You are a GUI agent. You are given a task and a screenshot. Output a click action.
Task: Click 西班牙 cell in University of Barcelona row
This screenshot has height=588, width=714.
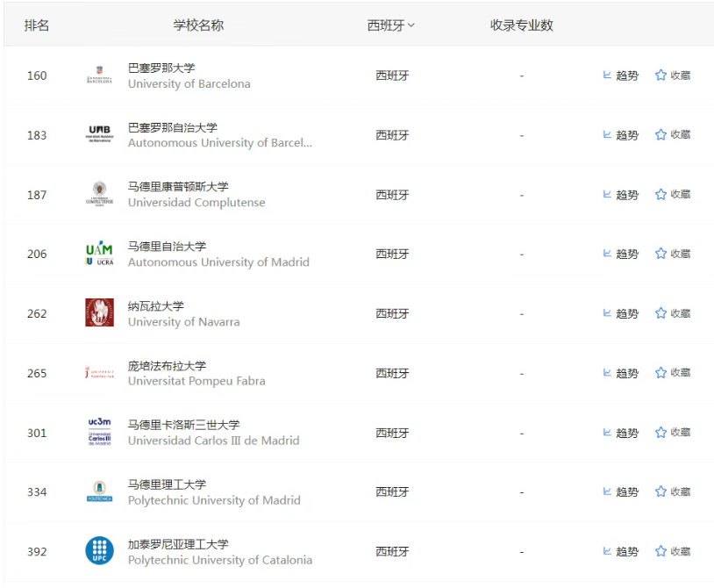click(x=392, y=75)
